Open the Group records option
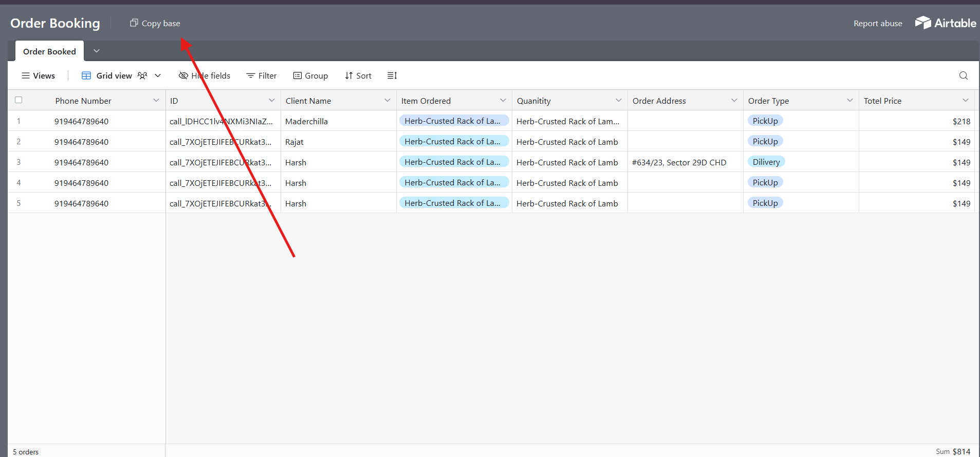 point(310,75)
